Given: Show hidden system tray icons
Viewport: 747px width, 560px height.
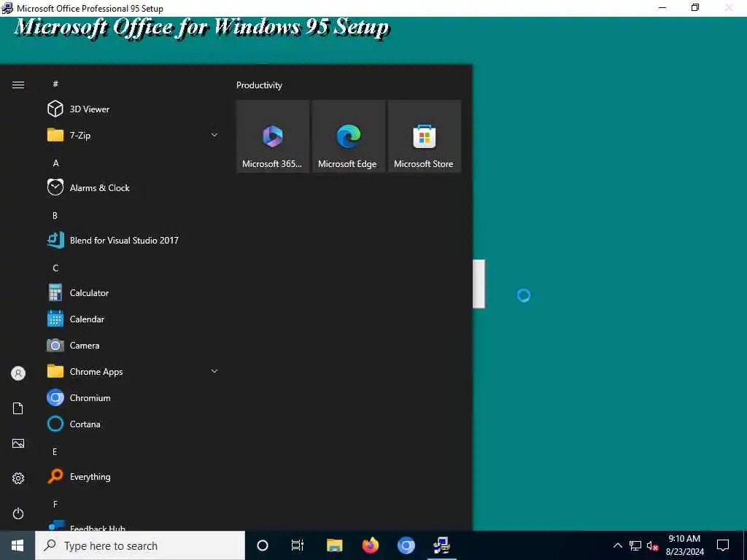Looking at the screenshot, I should 617,545.
